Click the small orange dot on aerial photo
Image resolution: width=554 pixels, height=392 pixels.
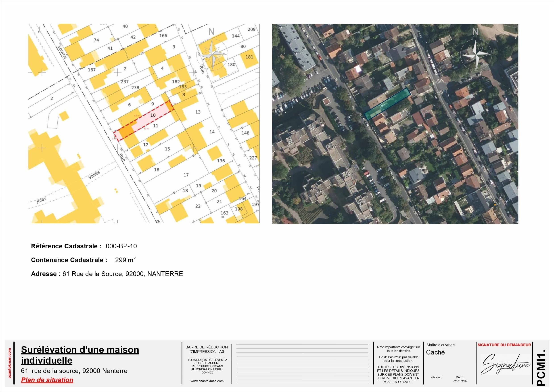[x=495, y=205]
